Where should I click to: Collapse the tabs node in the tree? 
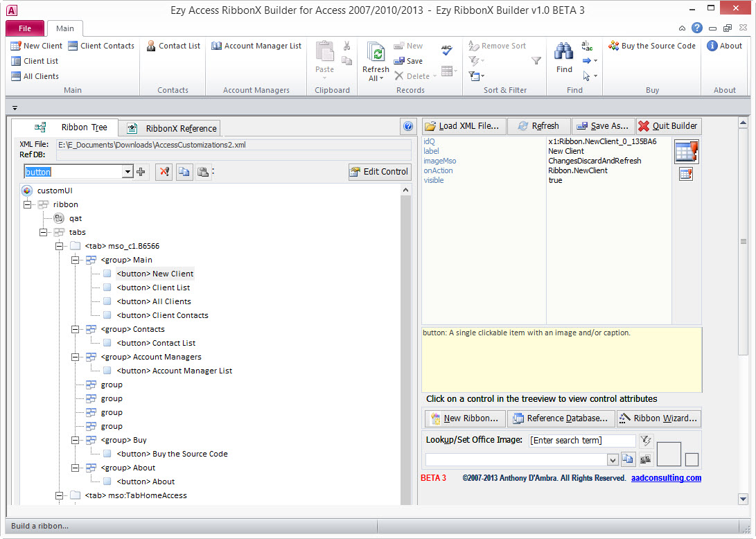click(44, 232)
